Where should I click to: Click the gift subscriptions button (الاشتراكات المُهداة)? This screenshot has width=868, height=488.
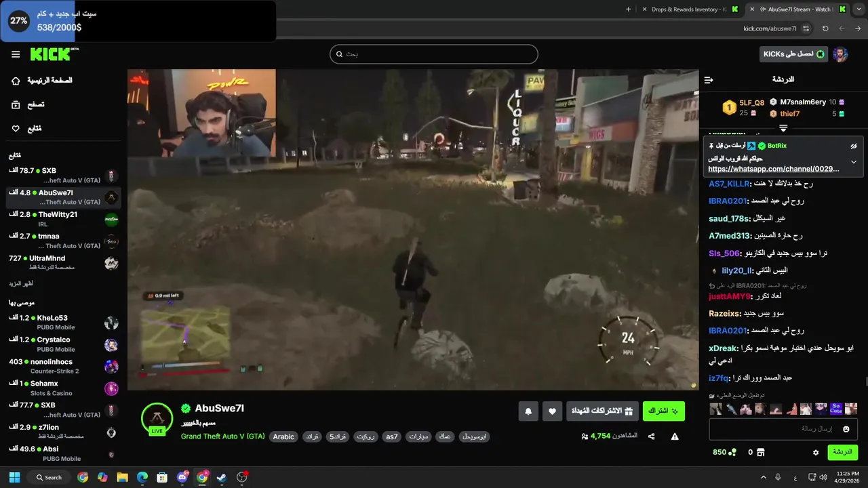pyautogui.click(x=602, y=411)
